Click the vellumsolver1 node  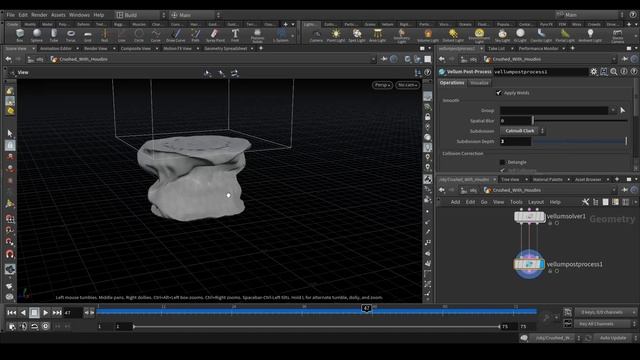[x=529, y=217]
